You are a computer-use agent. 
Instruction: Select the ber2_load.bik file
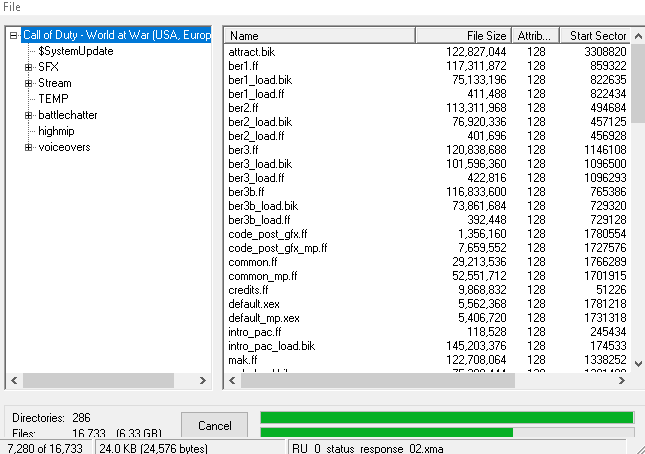tap(260, 122)
